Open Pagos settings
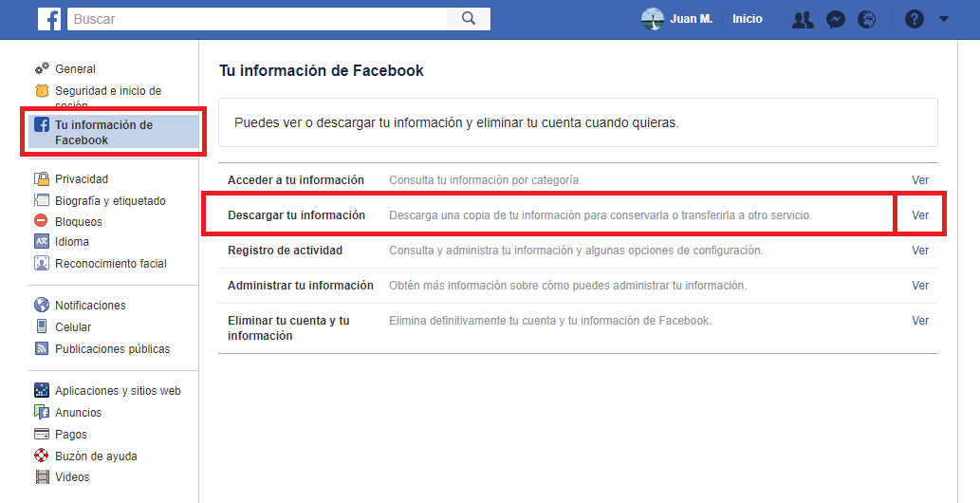 [70, 434]
